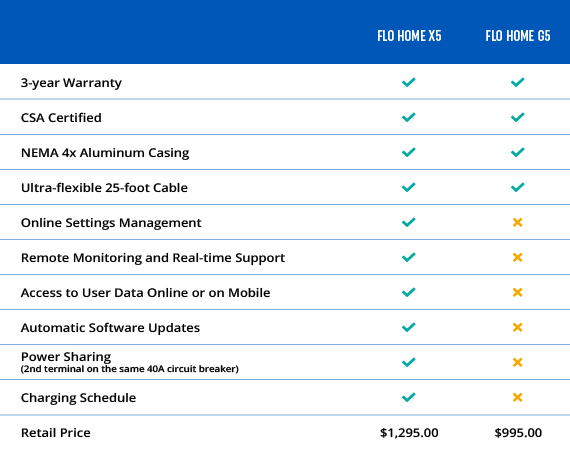Click the G5 cross for Automatic Software Updates
Image resolution: width=570 pixels, height=450 pixels.
tap(517, 327)
